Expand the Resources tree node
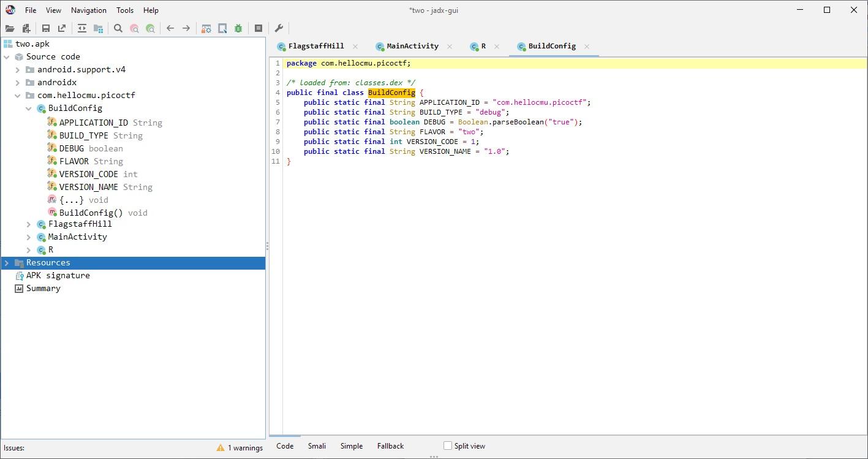 point(7,263)
